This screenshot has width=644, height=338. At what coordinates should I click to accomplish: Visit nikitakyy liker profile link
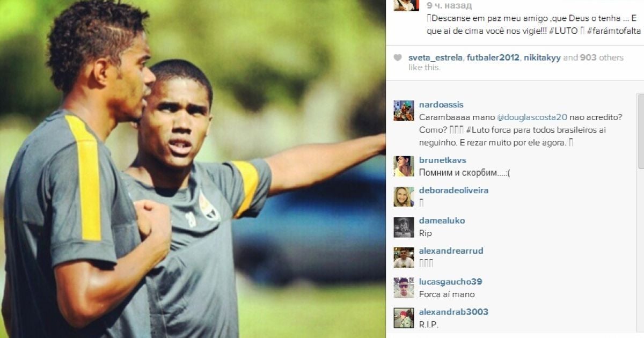[x=542, y=58]
